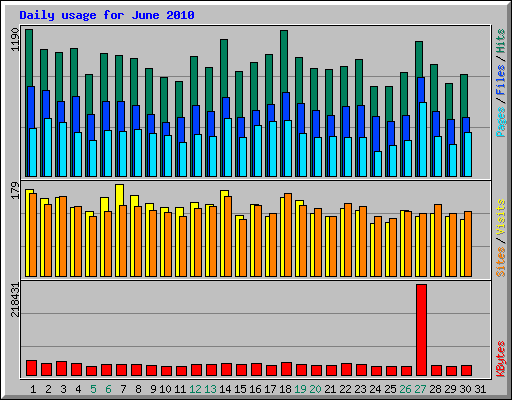Click day label 27 on the x-axis
Image resolution: width=512 pixels, height=400 pixels.
pos(420,389)
